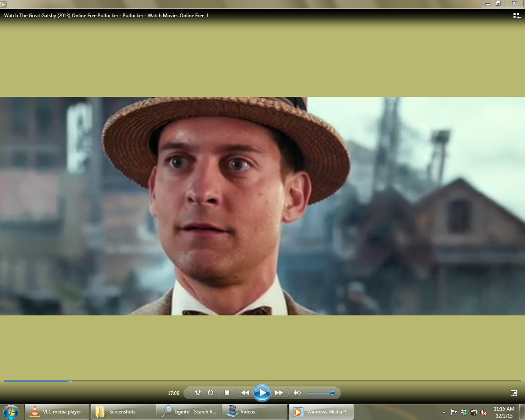Switch to the Videos taskbar window

pos(254,412)
